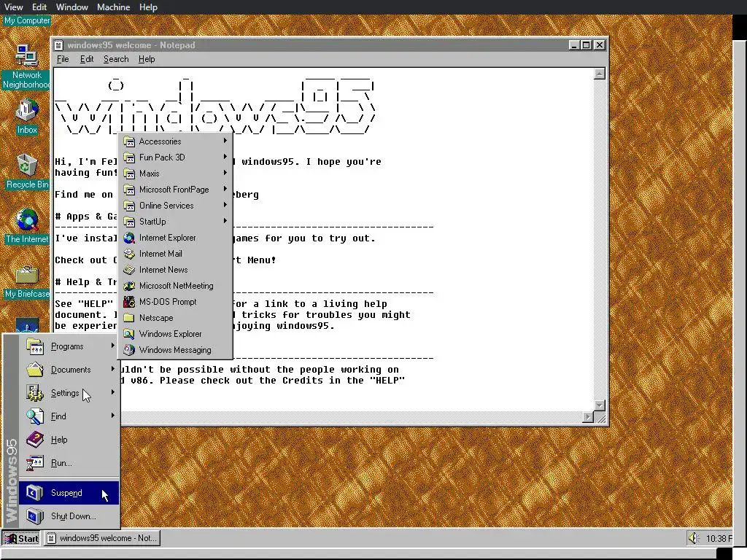Expand the Fun Pack 3D submenu arrow
This screenshot has width=747, height=560.
coord(225,157)
